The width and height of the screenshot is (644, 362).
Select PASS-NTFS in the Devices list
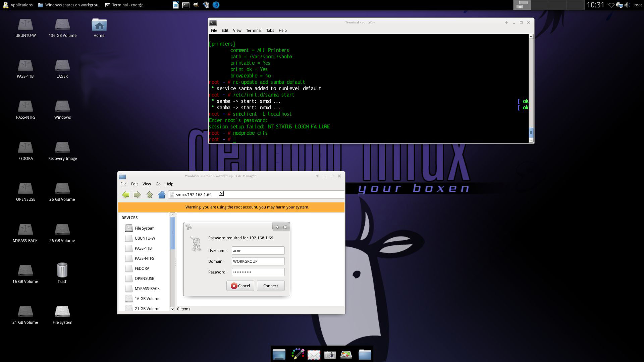click(x=144, y=258)
